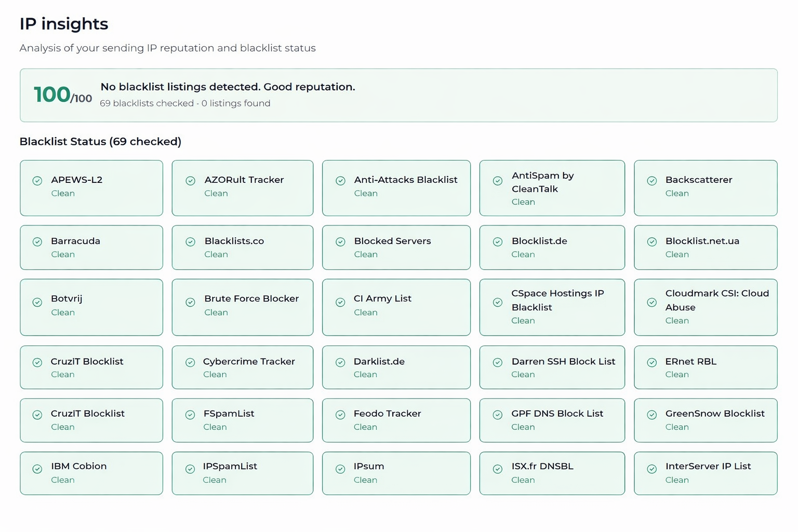Viewport: 798px width, 532px height.
Task: Select the Botvrij checkmark icon
Action: pyautogui.click(x=37, y=302)
